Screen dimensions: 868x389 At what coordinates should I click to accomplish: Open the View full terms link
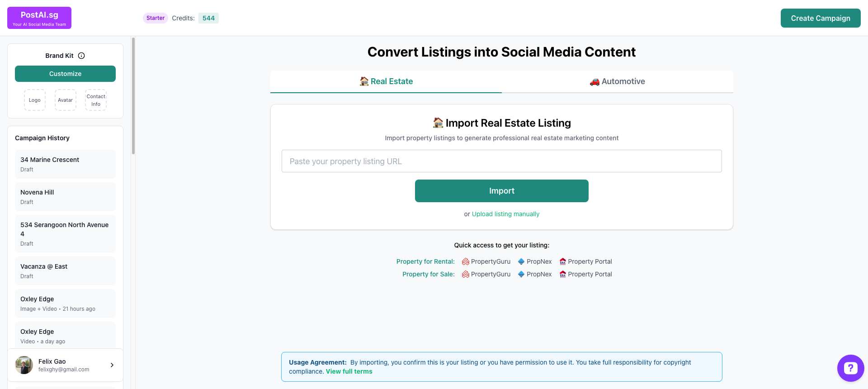tap(349, 371)
